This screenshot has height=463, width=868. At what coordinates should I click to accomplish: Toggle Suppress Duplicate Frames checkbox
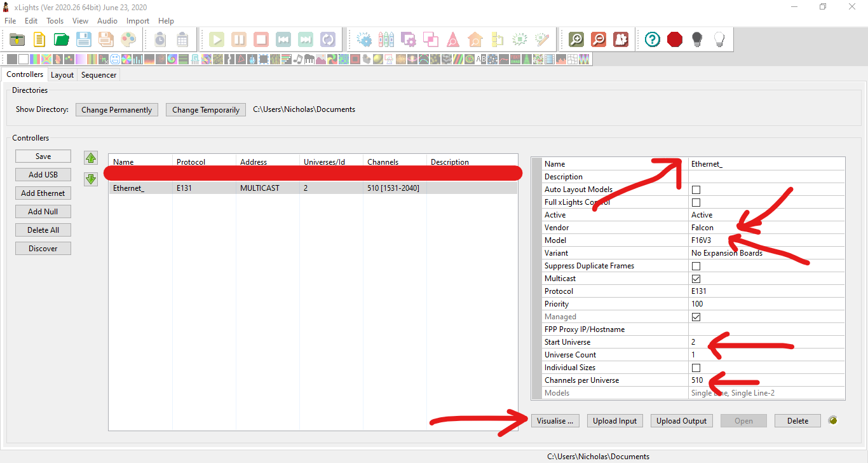point(696,266)
